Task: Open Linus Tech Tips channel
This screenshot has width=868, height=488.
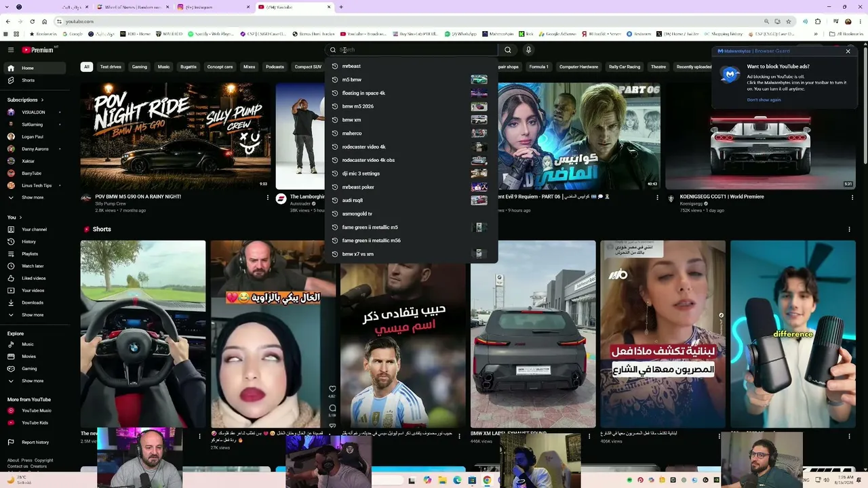Action: tap(34, 185)
